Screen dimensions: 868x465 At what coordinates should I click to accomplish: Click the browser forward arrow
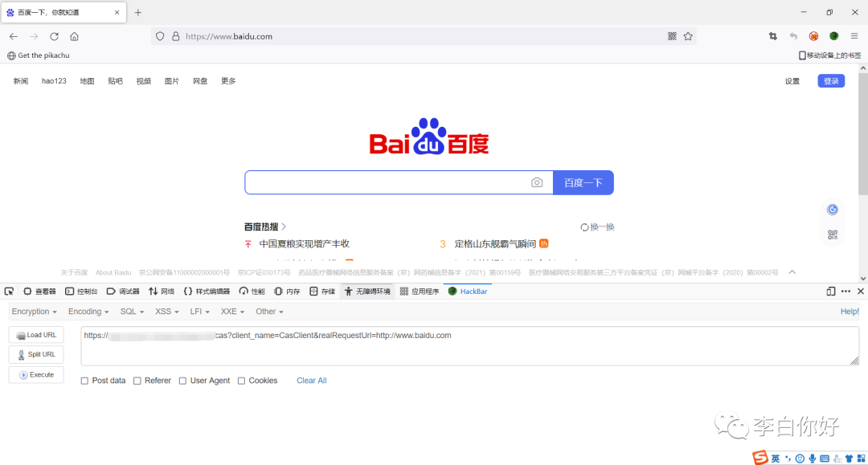[x=34, y=36]
